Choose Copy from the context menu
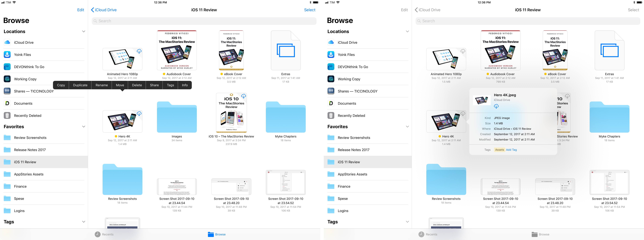The height and width of the screenshot is (240, 644). [x=61, y=85]
